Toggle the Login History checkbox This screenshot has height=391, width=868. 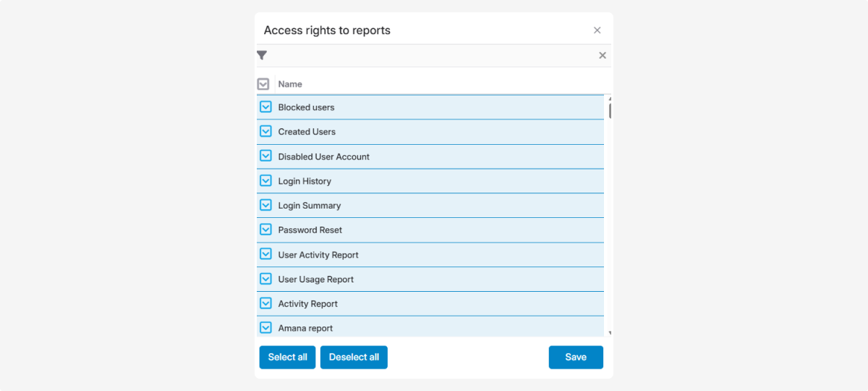click(265, 181)
